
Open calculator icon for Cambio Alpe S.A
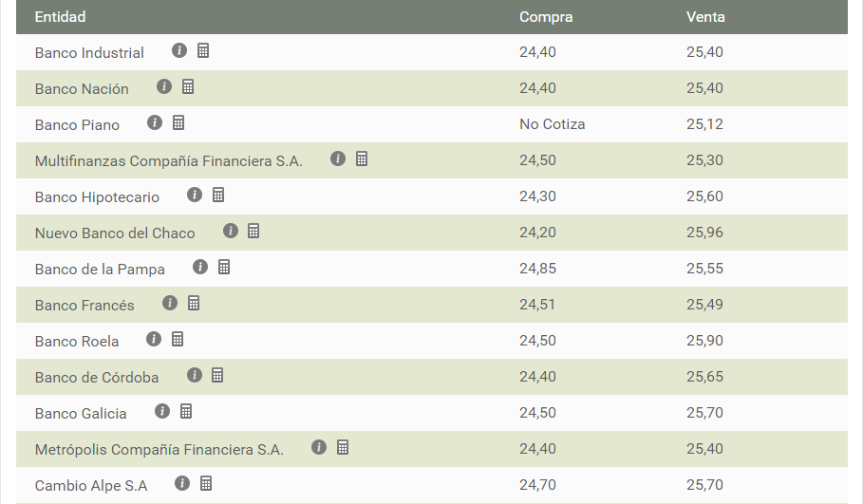(206, 483)
